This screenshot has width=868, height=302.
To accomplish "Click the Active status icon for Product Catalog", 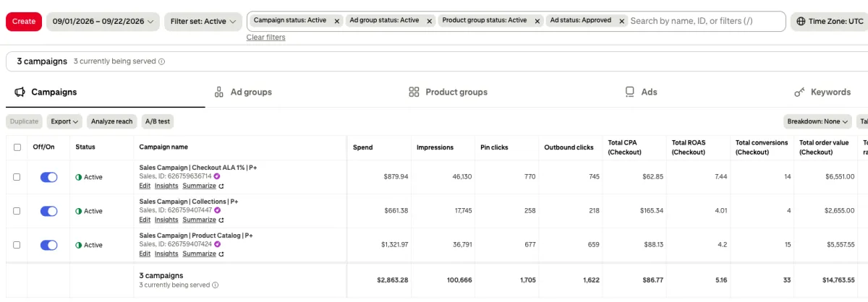I will [x=79, y=245].
